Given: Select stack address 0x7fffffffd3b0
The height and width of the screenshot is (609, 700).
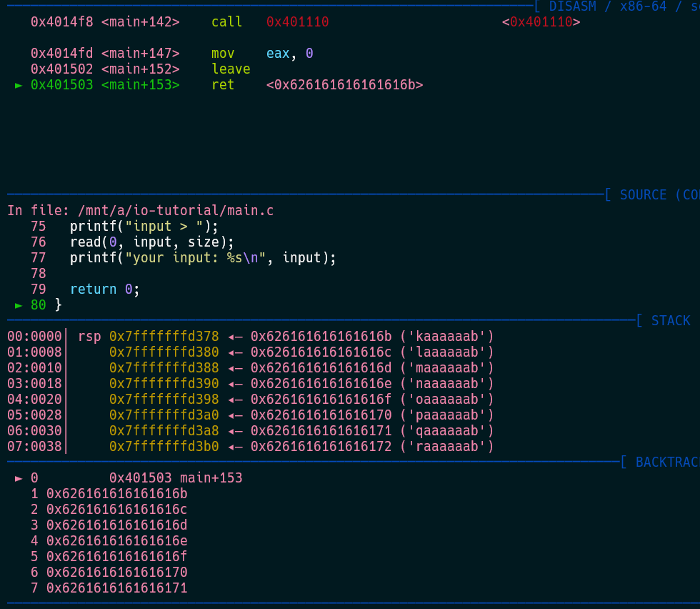Looking at the screenshot, I should point(164,446).
